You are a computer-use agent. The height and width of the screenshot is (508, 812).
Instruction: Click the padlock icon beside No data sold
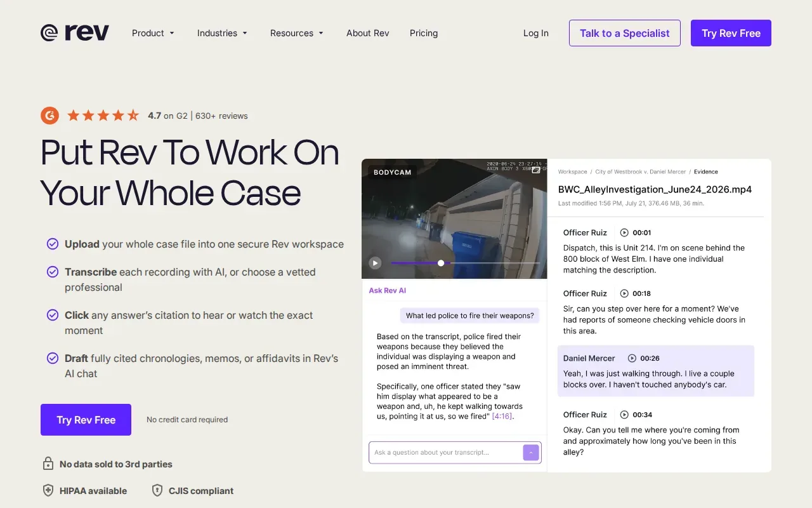pos(48,464)
